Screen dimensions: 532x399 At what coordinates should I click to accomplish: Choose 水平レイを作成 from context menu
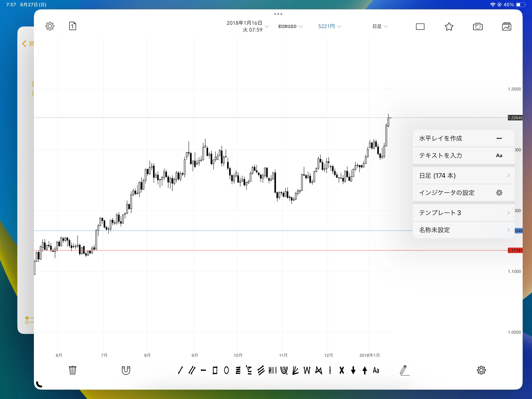pyautogui.click(x=463, y=138)
